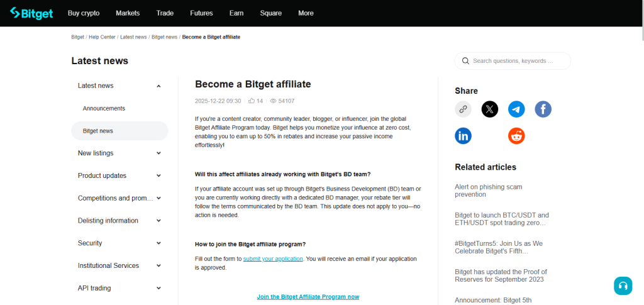644x305 pixels.
Task: Open the Markets menu
Action: click(x=128, y=13)
